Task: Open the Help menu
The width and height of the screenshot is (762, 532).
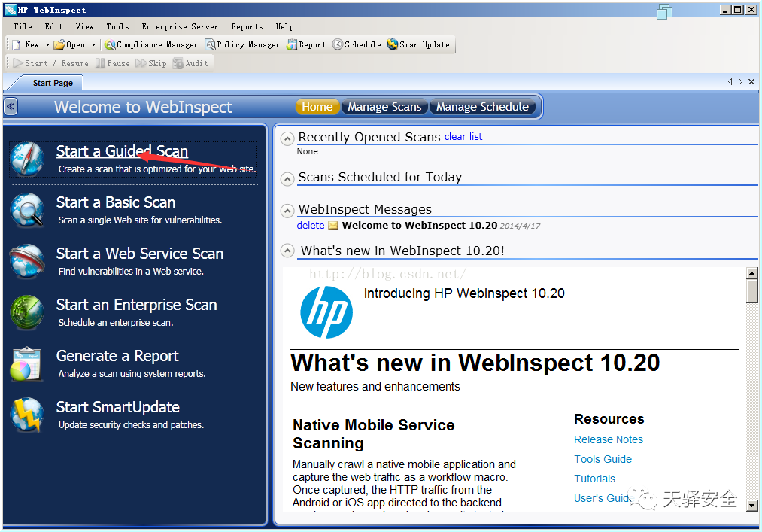Action: [x=285, y=27]
